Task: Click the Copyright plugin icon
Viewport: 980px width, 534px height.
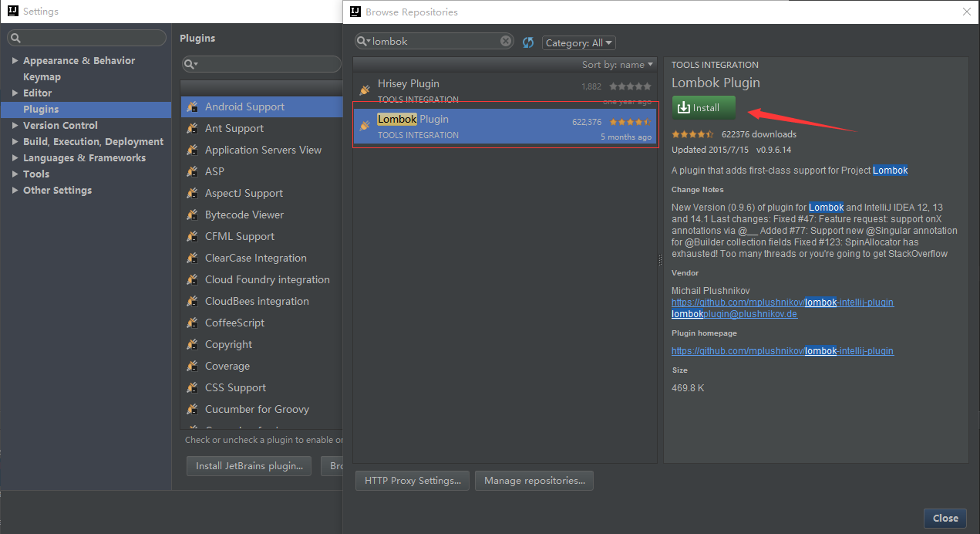Action: tap(192, 344)
